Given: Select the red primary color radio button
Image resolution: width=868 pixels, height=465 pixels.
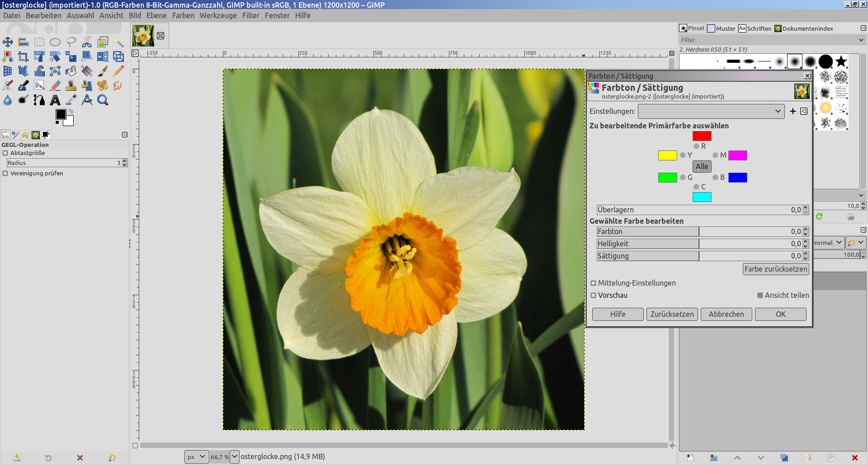Looking at the screenshot, I should click(x=696, y=146).
